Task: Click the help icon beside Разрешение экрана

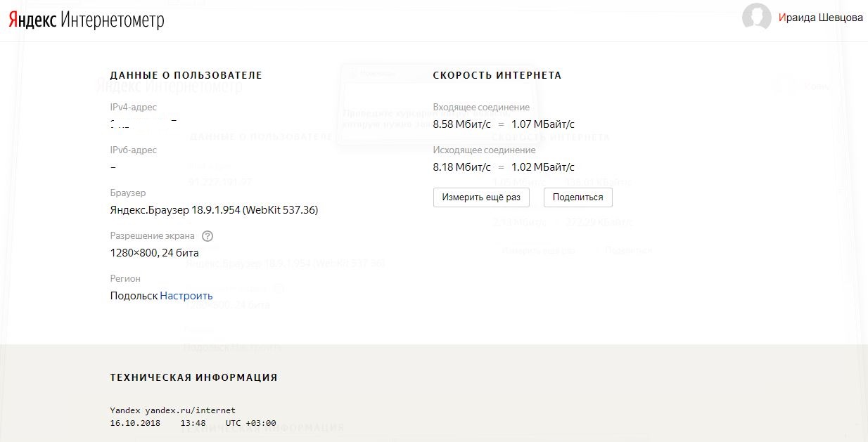Action: click(208, 236)
